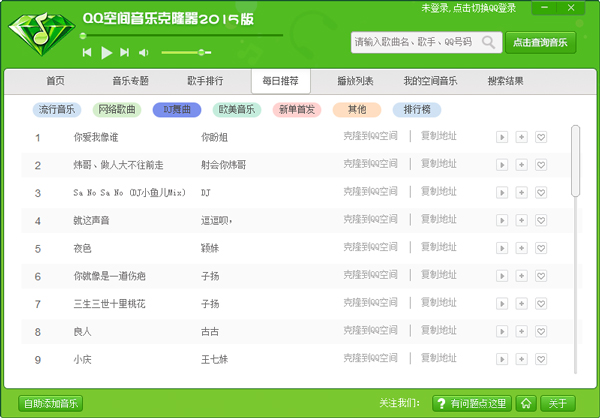Select the 流行音乐 category filter
The height and width of the screenshot is (418, 600).
pyautogui.click(x=59, y=110)
